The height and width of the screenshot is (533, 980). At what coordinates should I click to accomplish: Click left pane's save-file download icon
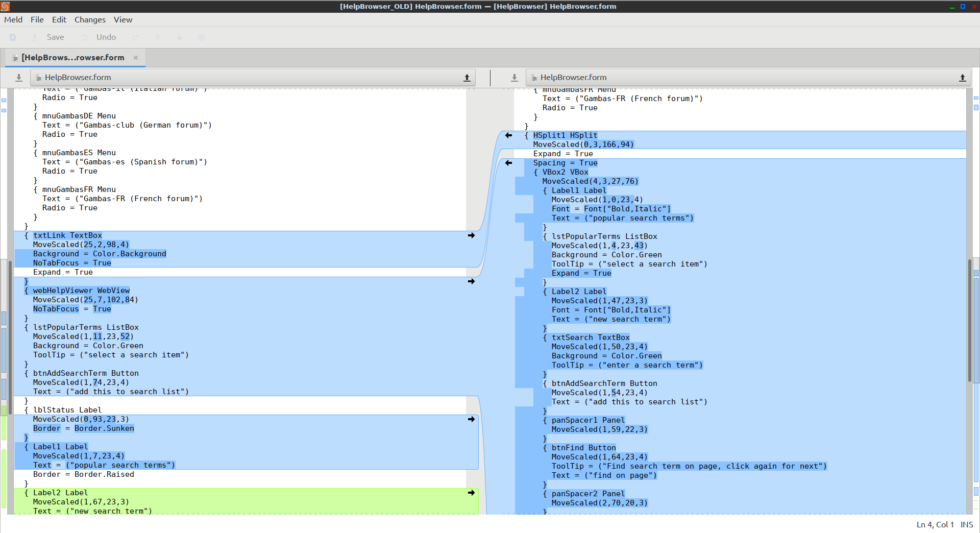coord(19,78)
